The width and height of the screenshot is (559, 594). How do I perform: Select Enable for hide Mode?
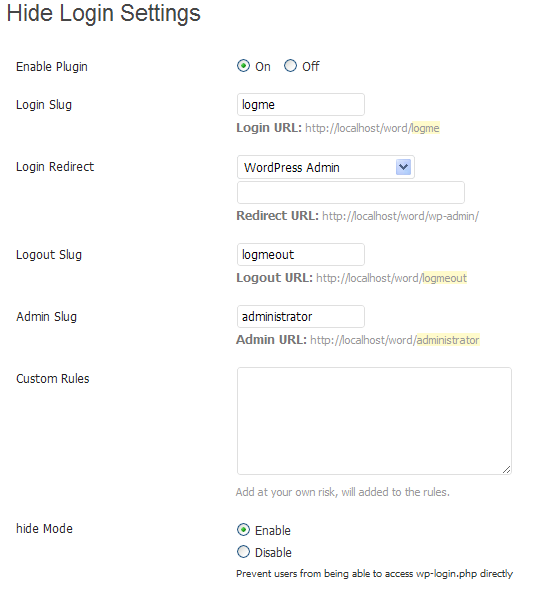(x=244, y=530)
